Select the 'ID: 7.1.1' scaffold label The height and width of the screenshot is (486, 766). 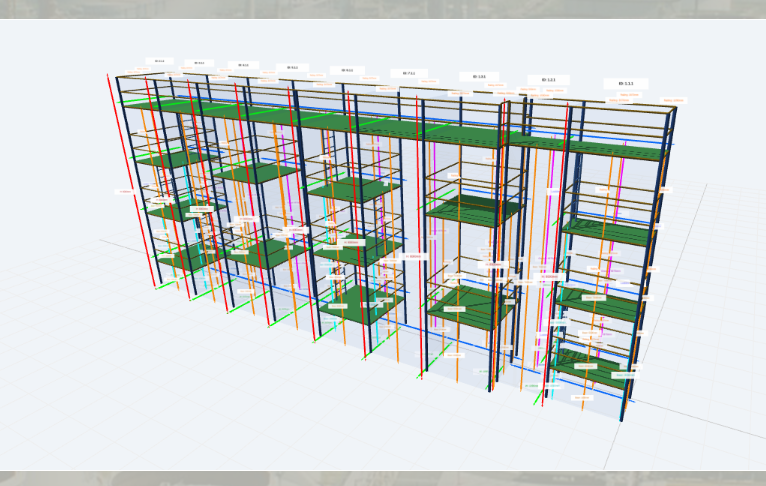pos(409,73)
